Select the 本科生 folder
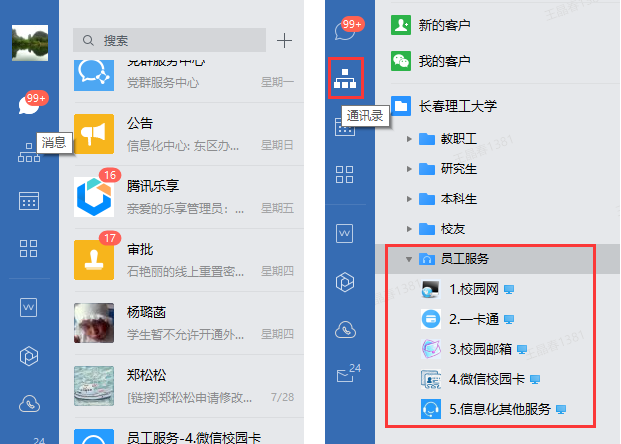Viewport: 621px width, 444px height. pos(448,199)
